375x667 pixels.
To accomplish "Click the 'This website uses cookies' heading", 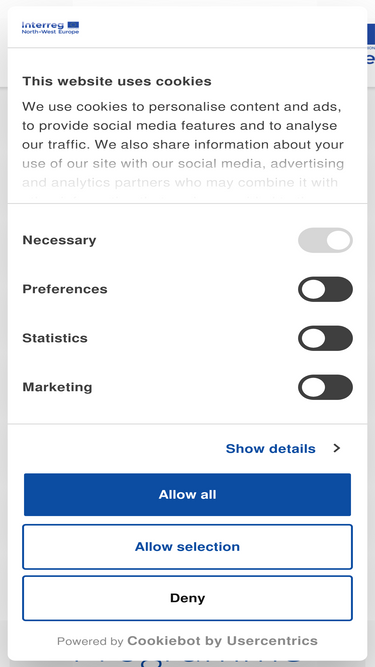I will [x=117, y=81].
